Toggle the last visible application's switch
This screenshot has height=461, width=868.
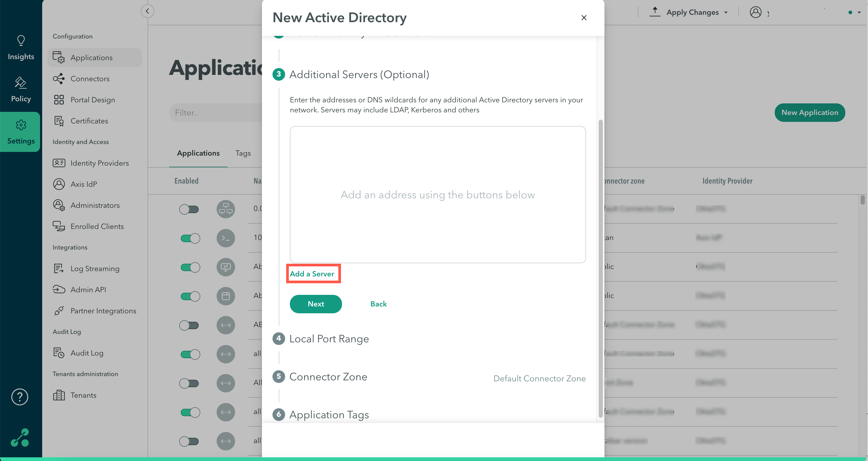pyautogui.click(x=189, y=441)
